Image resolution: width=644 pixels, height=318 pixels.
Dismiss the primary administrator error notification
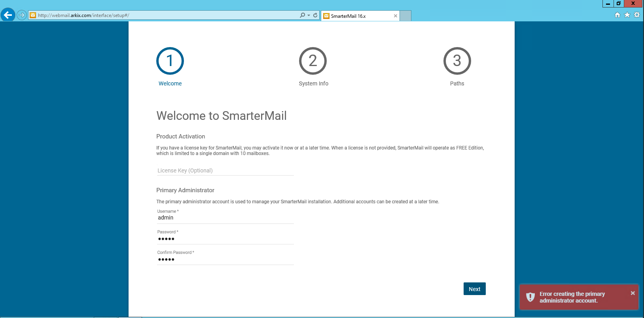[x=633, y=293]
